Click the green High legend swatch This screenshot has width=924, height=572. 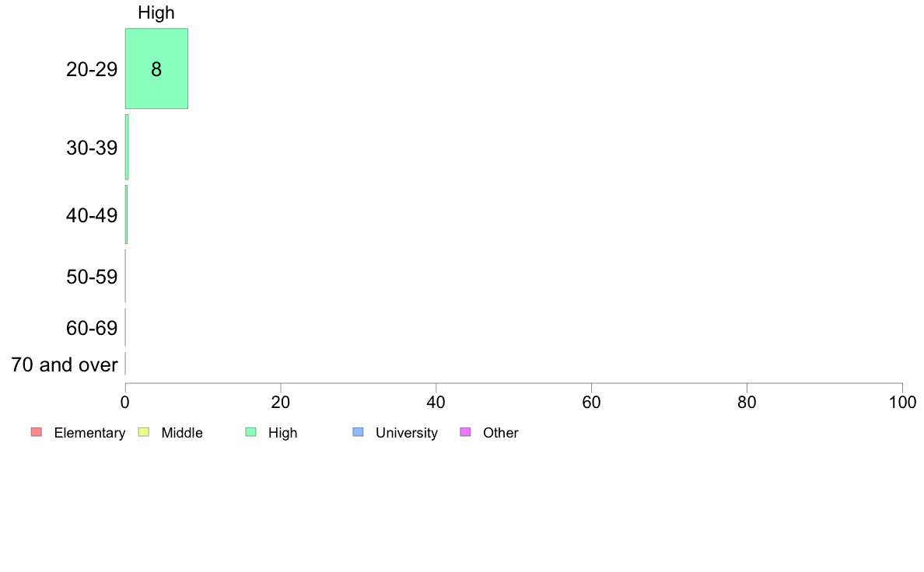coord(251,432)
